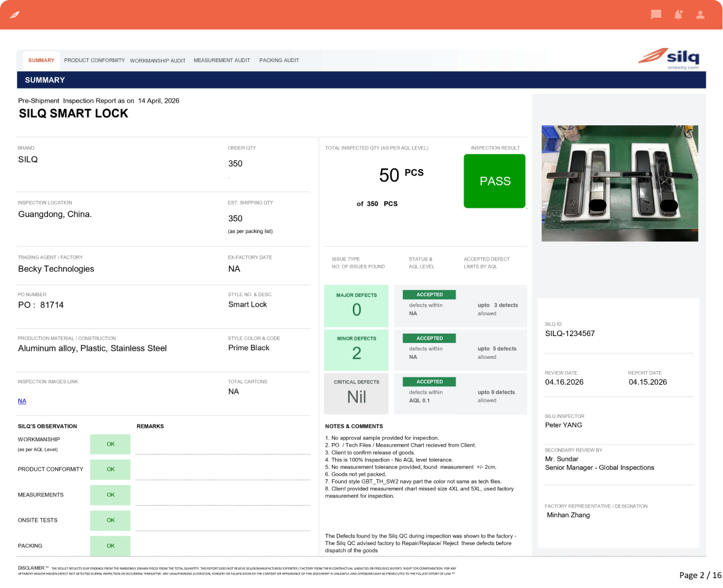Image resolution: width=723 pixels, height=588 pixels.
Task: Click the Mr. Sundar reviewer name
Action: [x=562, y=459]
